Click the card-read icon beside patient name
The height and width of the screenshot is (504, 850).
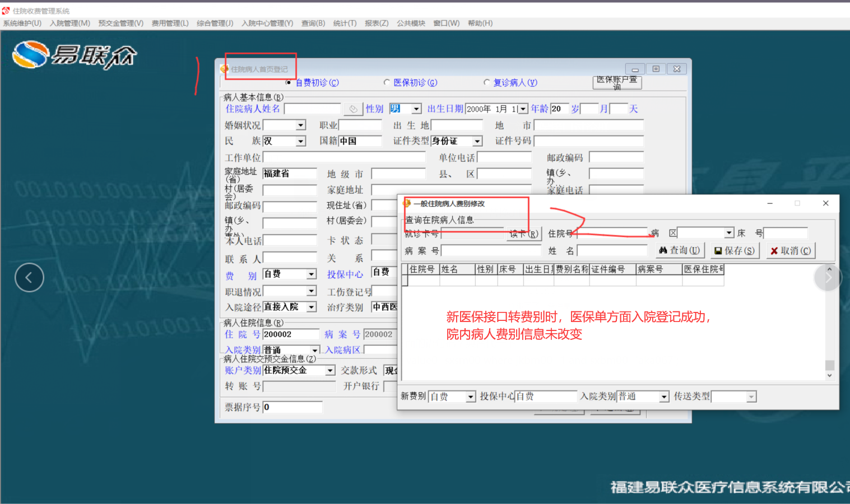[x=353, y=109]
